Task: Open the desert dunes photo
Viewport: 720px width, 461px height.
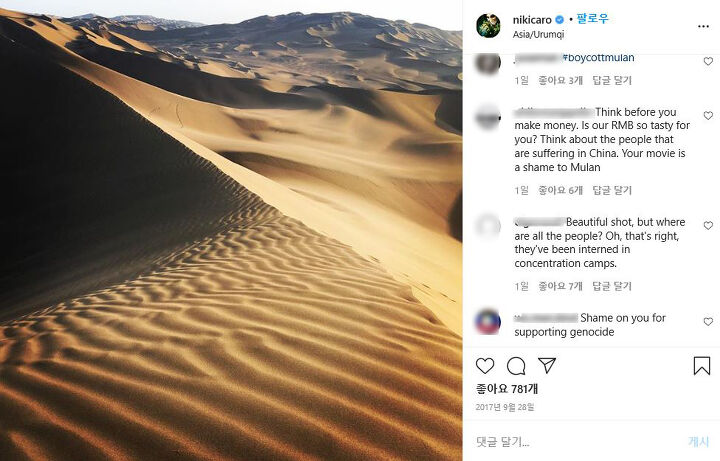Action: point(231,230)
